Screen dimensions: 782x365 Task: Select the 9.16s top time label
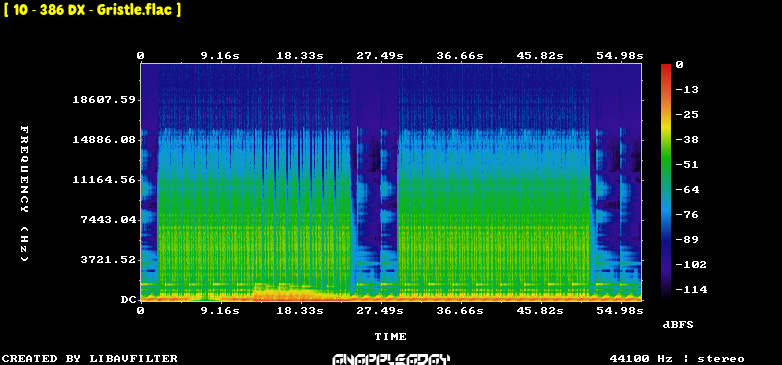click(x=220, y=56)
